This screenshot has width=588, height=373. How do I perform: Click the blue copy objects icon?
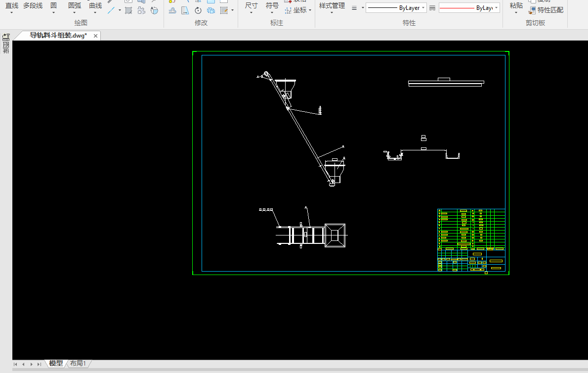tap(211, 10)
